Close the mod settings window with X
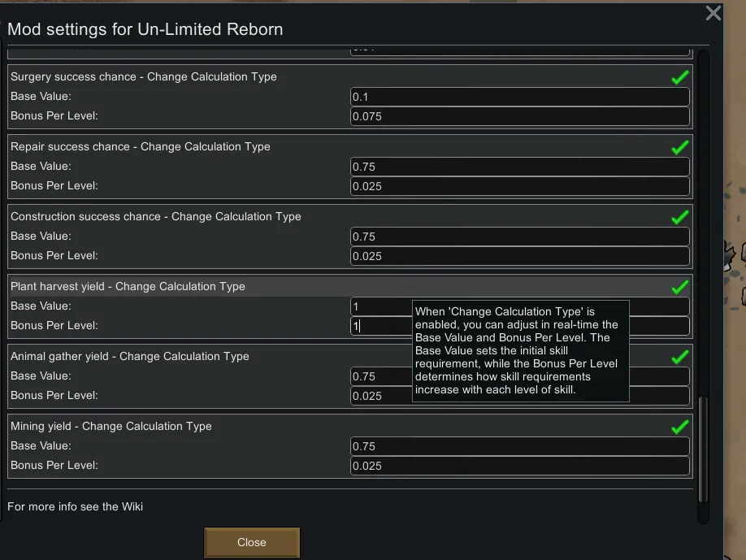 click(x=713, y=13)
